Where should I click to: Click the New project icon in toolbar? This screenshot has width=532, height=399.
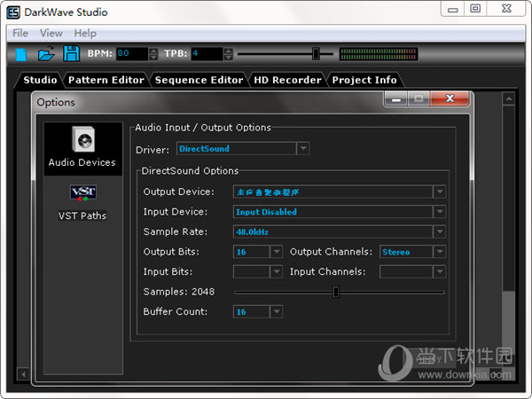21,54
